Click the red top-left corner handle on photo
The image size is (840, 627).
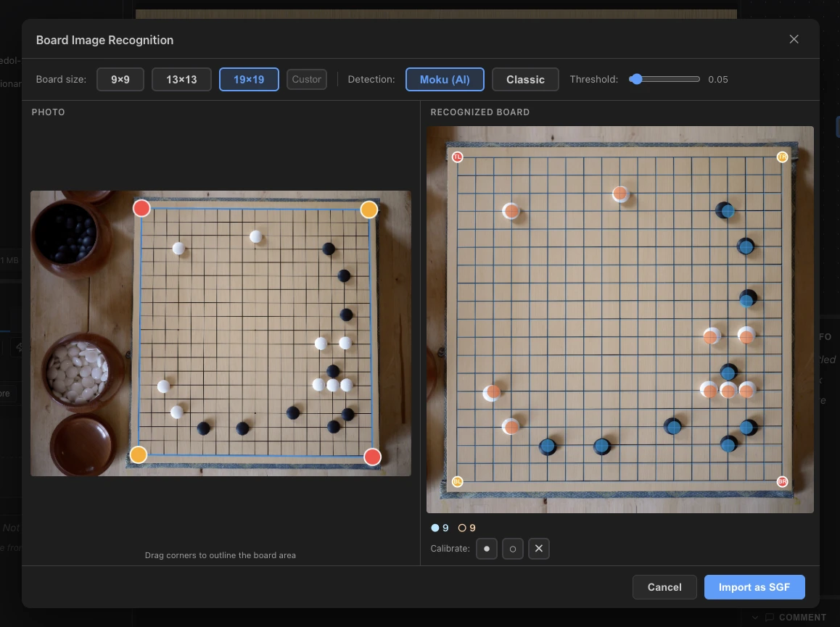(x=141, y=208)
